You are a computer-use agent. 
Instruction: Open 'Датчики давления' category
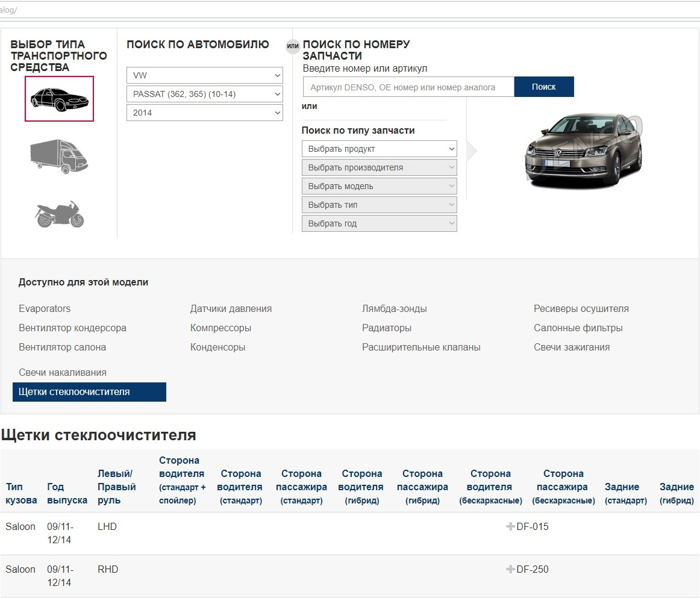[x=231, y=309]
